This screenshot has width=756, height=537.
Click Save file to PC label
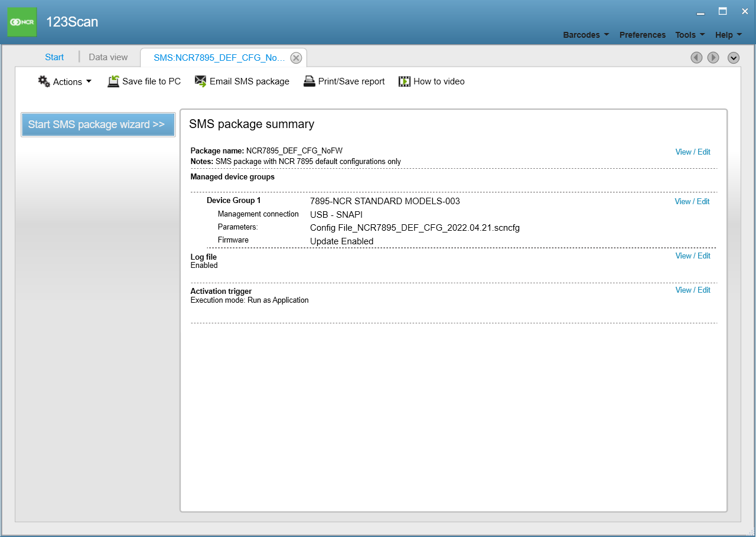click(x=151, y=81)
